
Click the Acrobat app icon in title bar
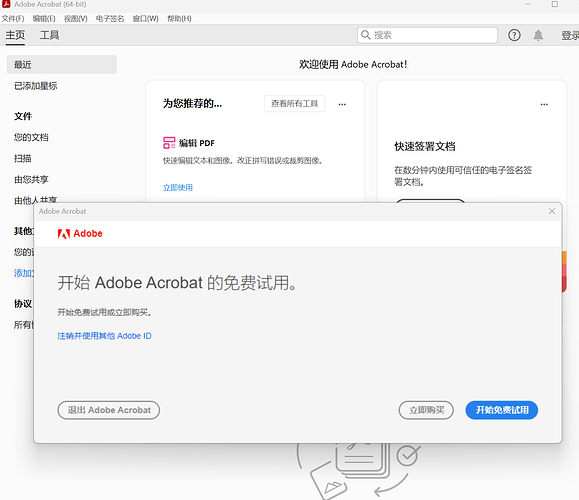click(x=6, y=4)
